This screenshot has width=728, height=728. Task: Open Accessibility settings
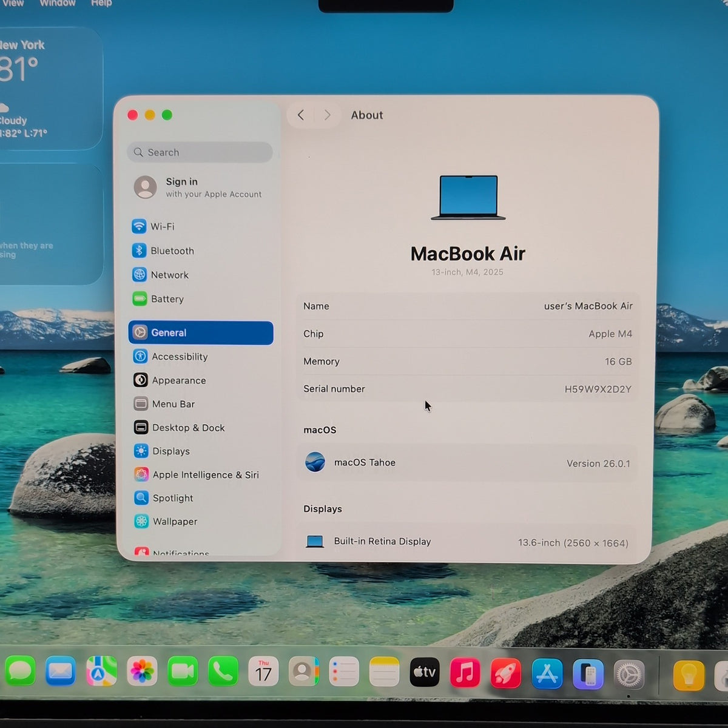(201, 357)
